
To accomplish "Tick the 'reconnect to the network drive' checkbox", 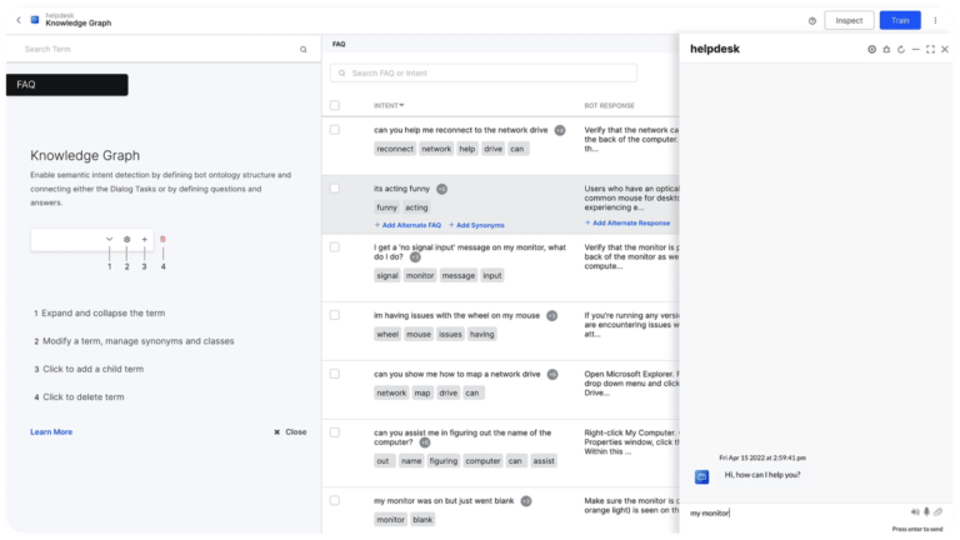I will 335,130.
